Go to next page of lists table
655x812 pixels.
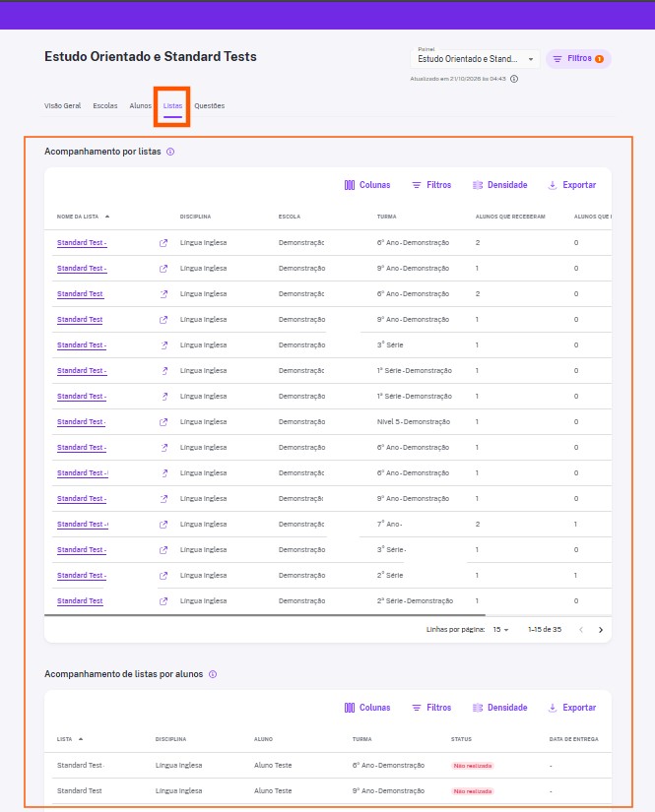pyautogui.click(x=601, y=630)
